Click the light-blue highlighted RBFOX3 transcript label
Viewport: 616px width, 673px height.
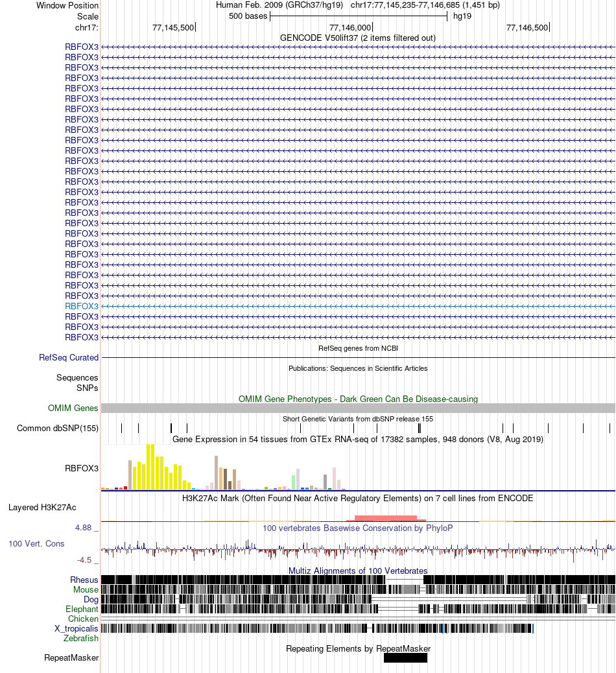click(82, 307)
